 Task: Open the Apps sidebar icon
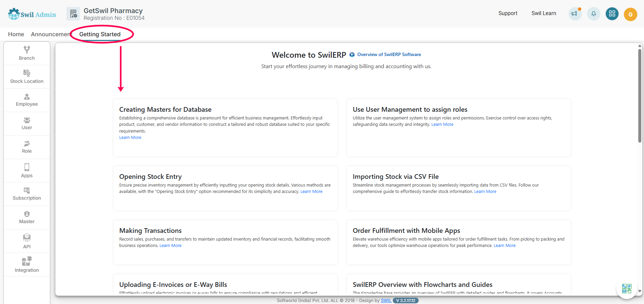[27, 167]
